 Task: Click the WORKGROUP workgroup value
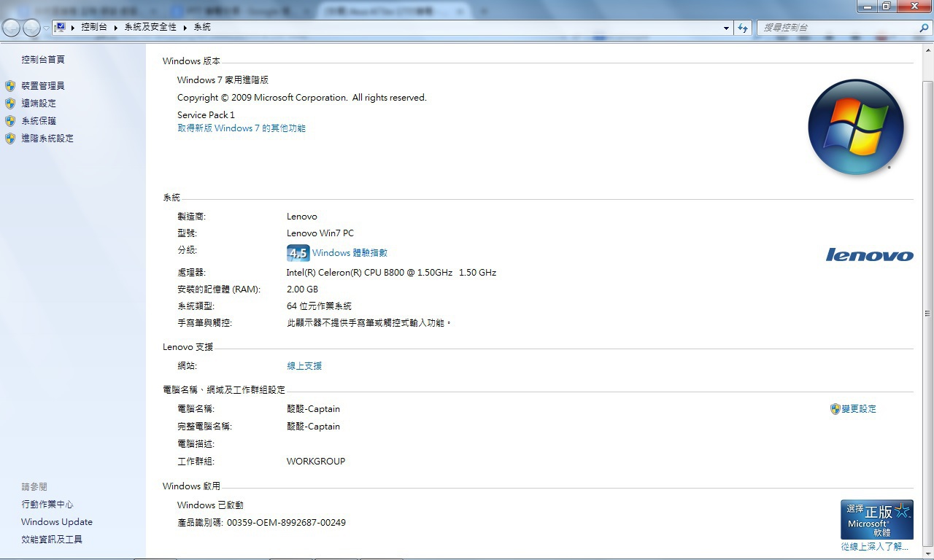coord(316,462)
